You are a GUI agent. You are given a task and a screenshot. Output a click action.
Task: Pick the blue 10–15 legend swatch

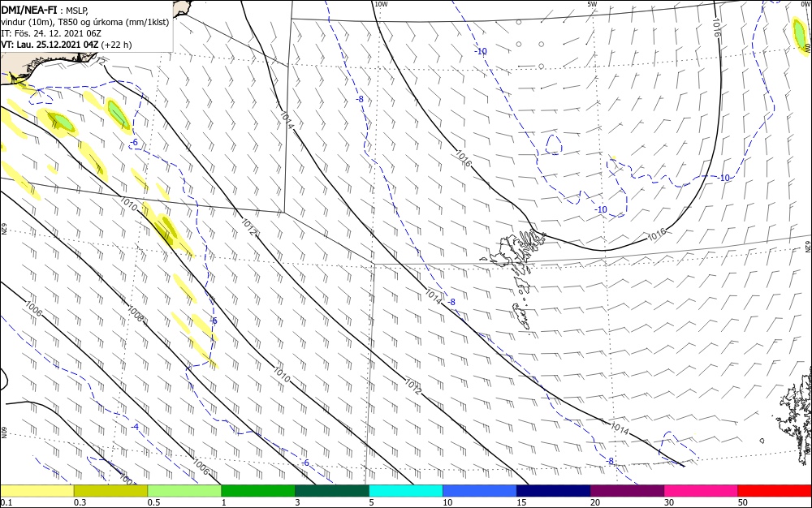480,491
